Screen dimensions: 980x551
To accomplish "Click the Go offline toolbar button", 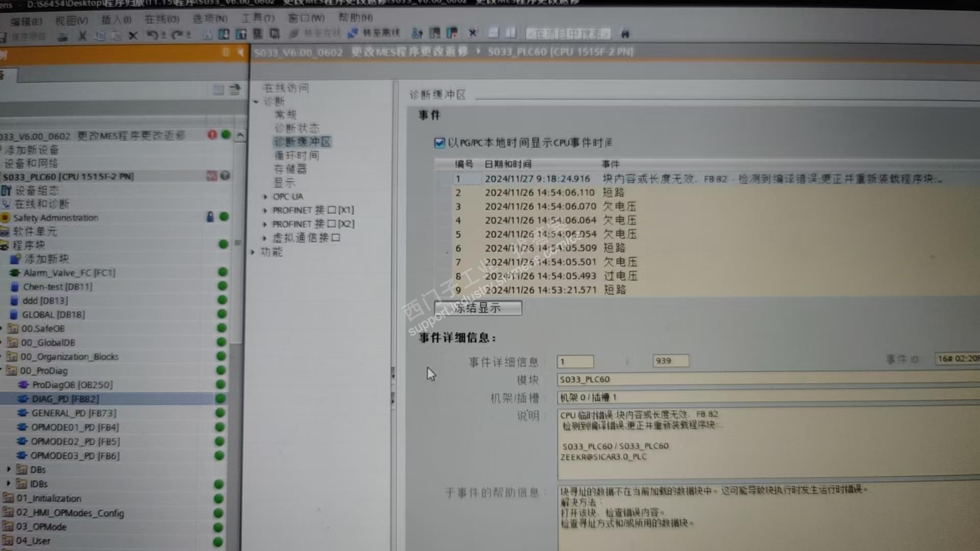I will coord(375,33).
